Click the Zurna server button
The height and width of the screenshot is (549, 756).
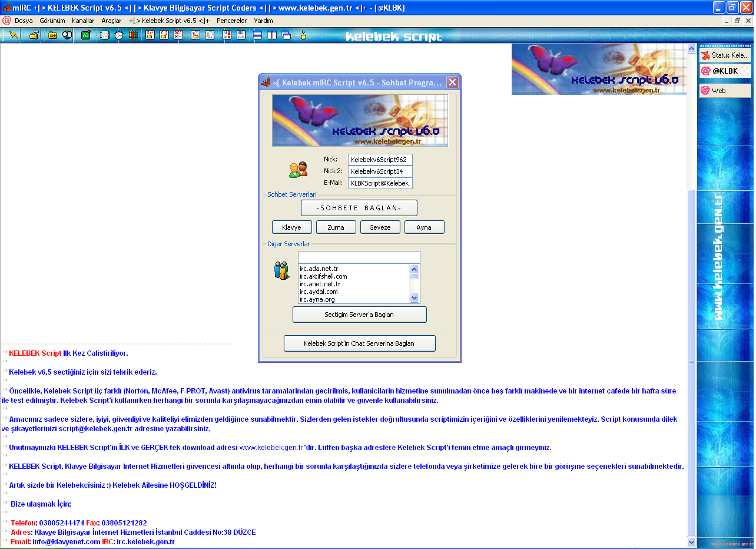[x=336, y=227]
